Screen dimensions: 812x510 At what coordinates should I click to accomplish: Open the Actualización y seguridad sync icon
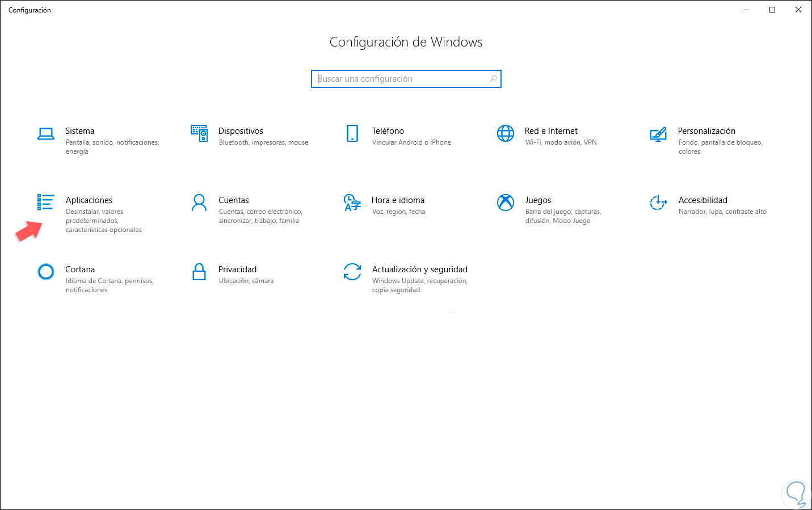pyautogui.click(x=352, y=272)
